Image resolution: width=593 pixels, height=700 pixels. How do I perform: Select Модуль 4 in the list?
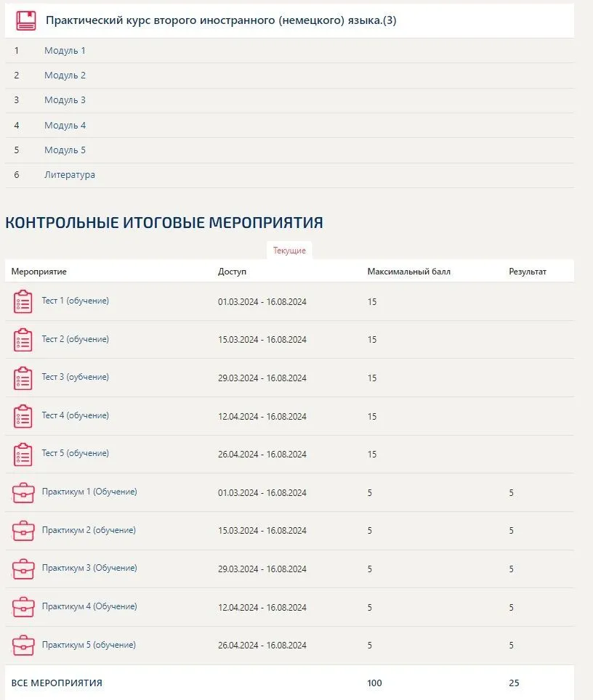pyautogui.click(x=65, y=126)
